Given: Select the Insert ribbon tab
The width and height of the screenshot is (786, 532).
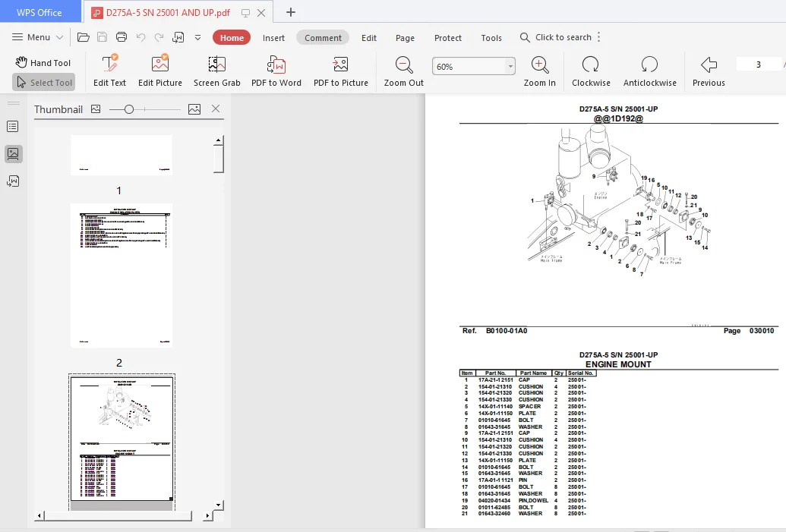Looking at the screenshot, I should click(x=273, y=38).
